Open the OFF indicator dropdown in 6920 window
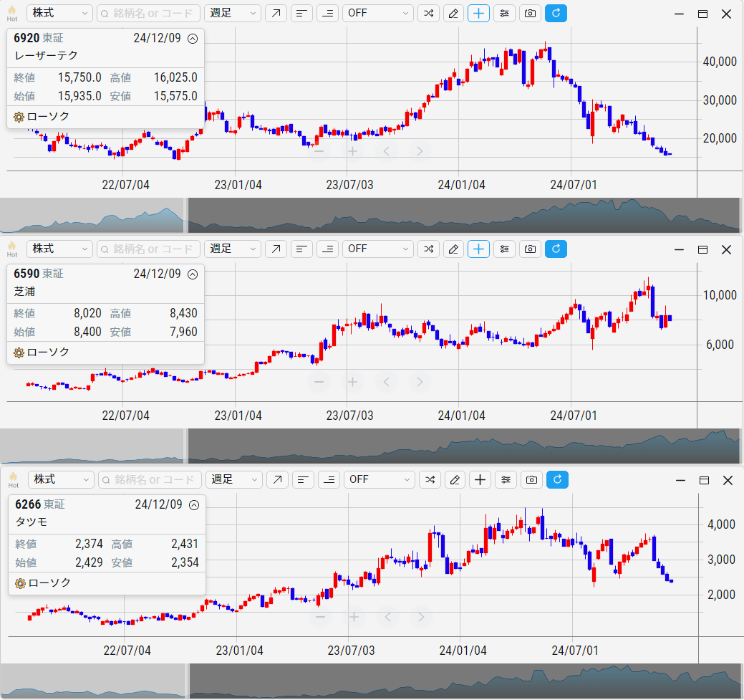 pyautogui.click(x=377, y=14)
